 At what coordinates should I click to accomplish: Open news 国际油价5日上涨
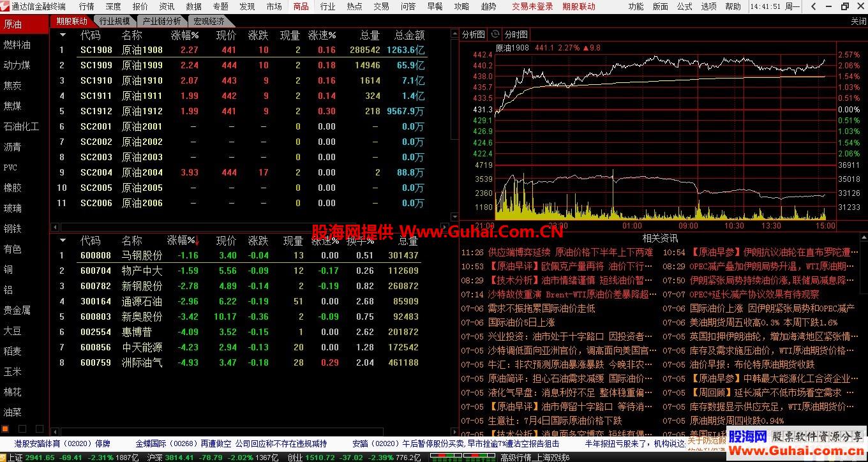click(x=521, y=322)
